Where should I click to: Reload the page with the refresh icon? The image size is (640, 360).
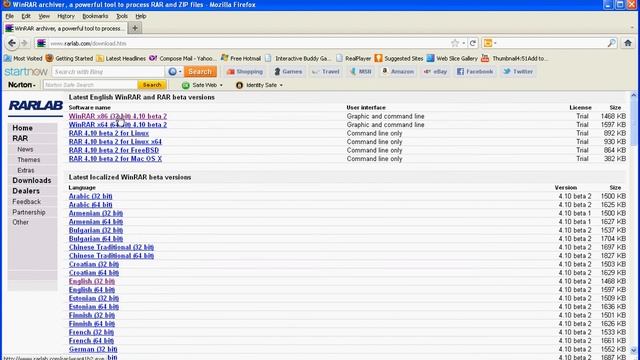(473, 43)
